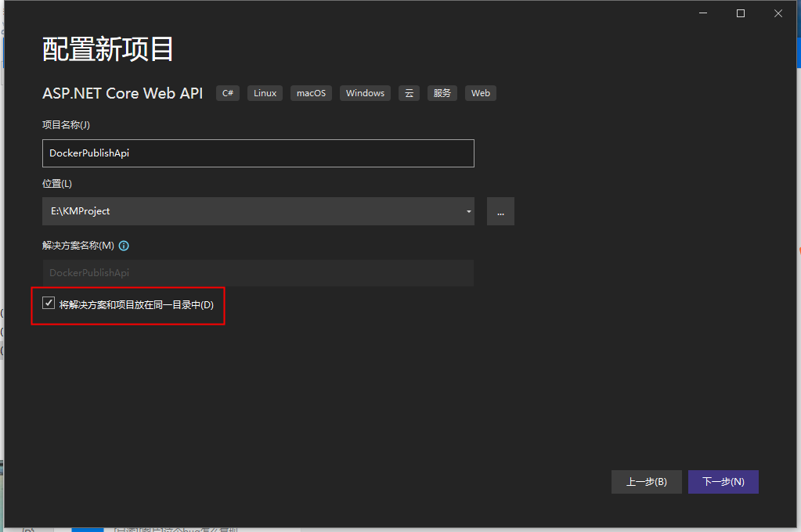Click the macOS tag
The width and height of the screenshot is (801, 532).
[x=311, y=93]
